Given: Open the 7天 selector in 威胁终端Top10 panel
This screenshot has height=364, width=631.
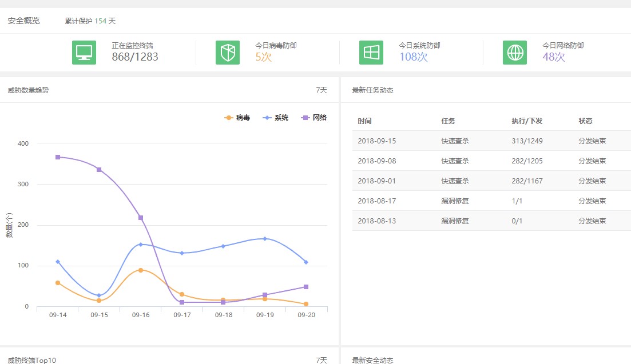Looking at the screenshot, I should (322, 360).
